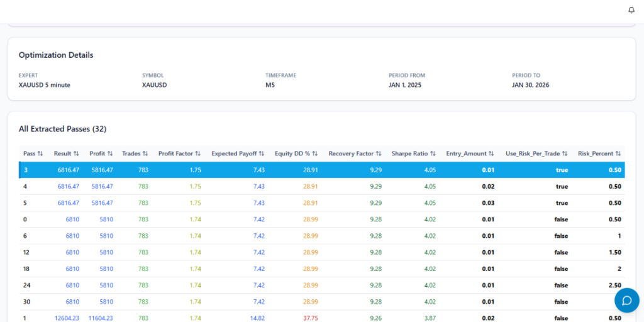
Task: Sort table by Entry_Amount column
Action: point(470,153)
